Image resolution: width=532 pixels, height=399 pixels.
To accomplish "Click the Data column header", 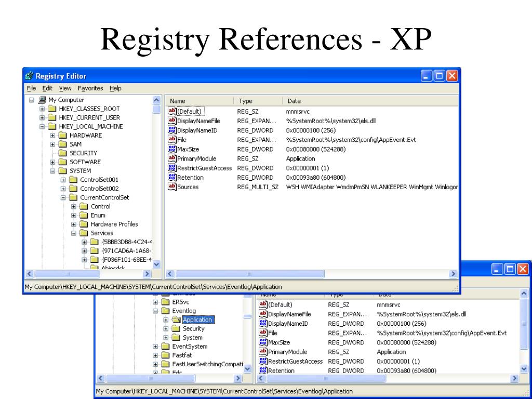I will click(x=370, y=101).
